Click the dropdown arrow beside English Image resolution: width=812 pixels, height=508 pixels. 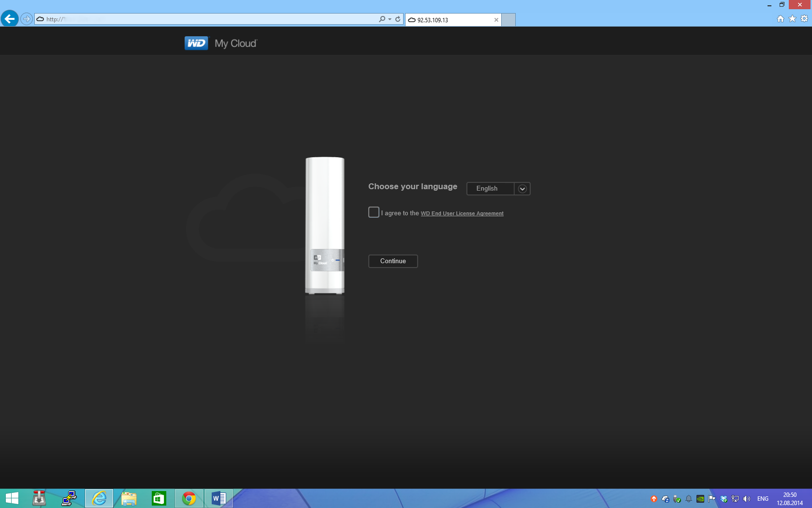point(522,189)
